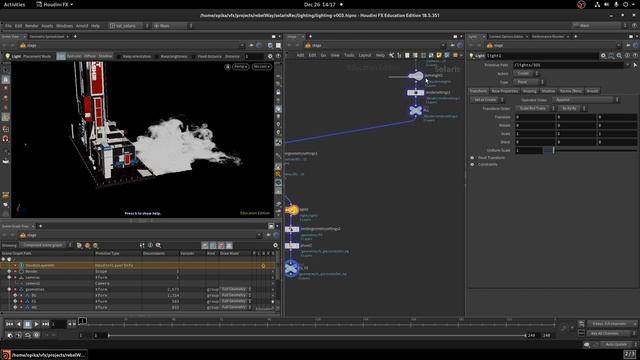Open the Operation Order Append dropdown
The image size is (640, 360).
pos(586,100)
